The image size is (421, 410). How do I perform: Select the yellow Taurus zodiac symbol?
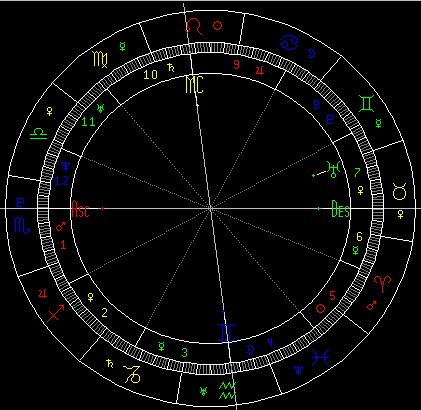(399, 191)
